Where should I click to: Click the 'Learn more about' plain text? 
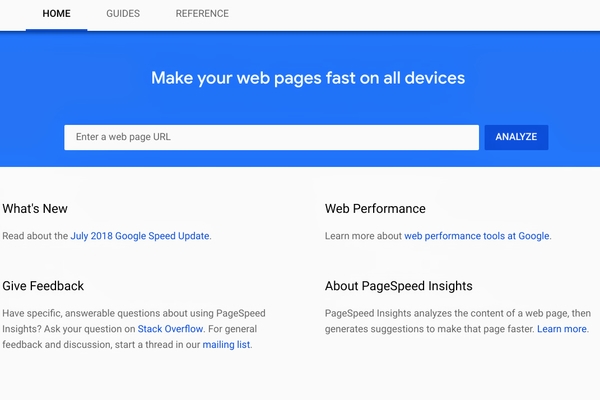[363, 236]
